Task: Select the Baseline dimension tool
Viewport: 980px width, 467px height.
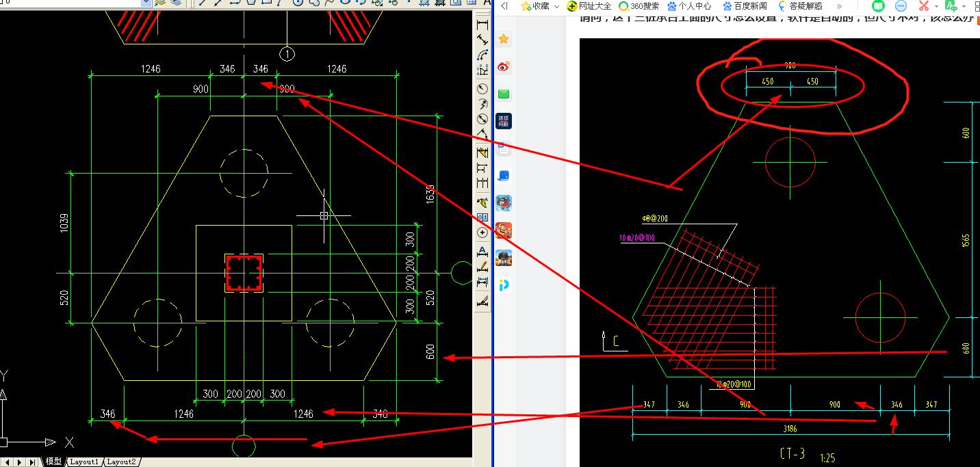Action: click(x=482, y=168)
